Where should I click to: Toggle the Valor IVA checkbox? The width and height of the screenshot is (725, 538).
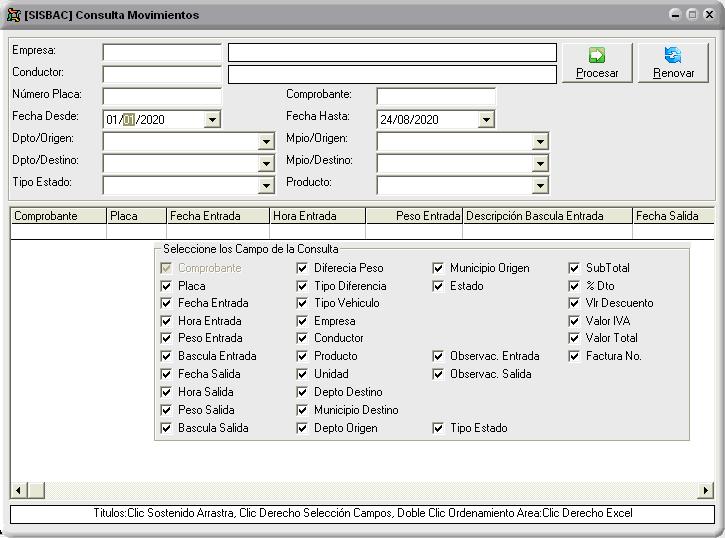click(575, 321)
